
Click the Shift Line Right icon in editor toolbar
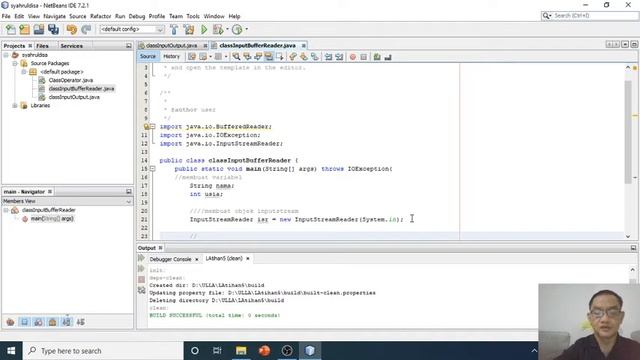click(339, 57)
